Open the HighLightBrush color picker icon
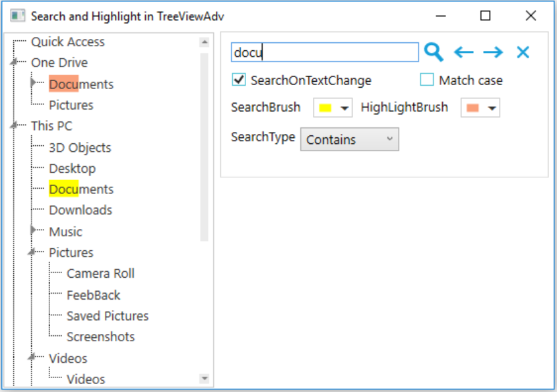 [491, 107]
